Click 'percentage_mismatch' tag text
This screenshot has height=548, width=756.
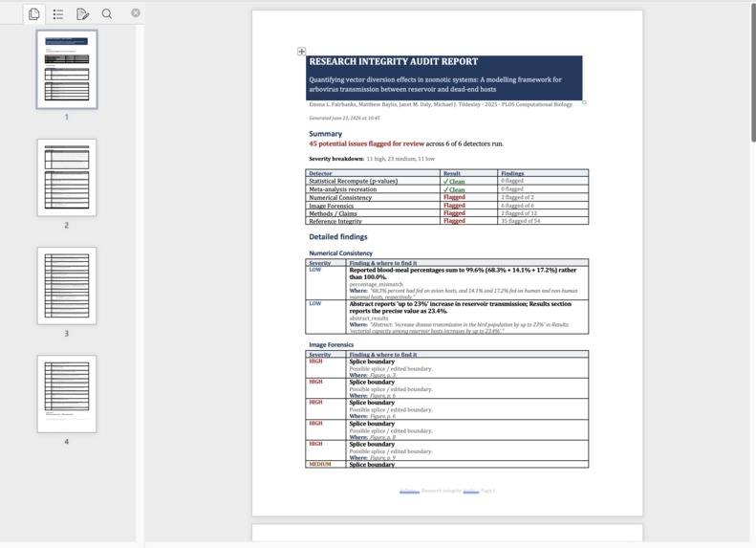[x=376, y=284]
